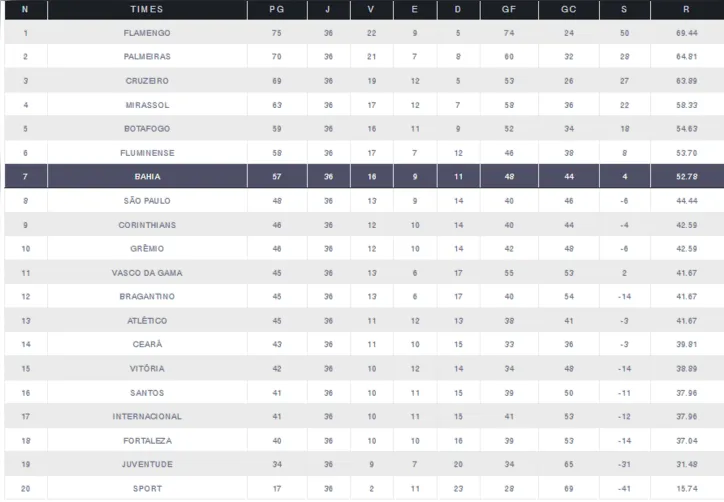The width and height of the screenshot is (724, 502).
Task: Click the R percentage column header
Action: coord(686,9)
